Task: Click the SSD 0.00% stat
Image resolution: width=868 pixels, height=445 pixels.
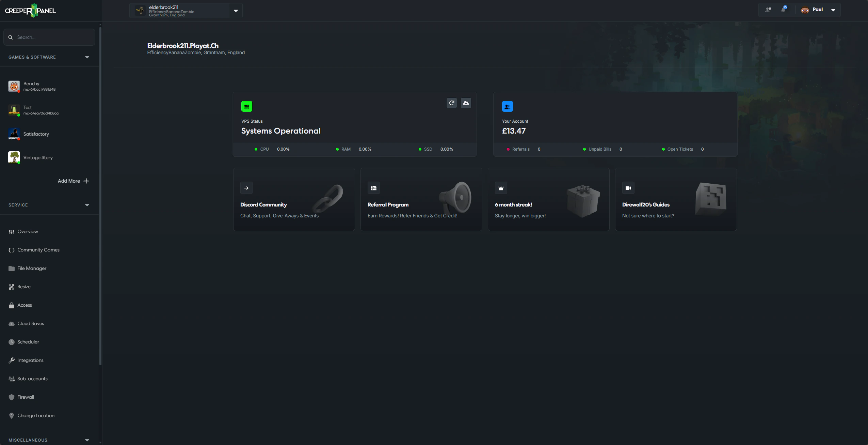Action: [436, 149]
